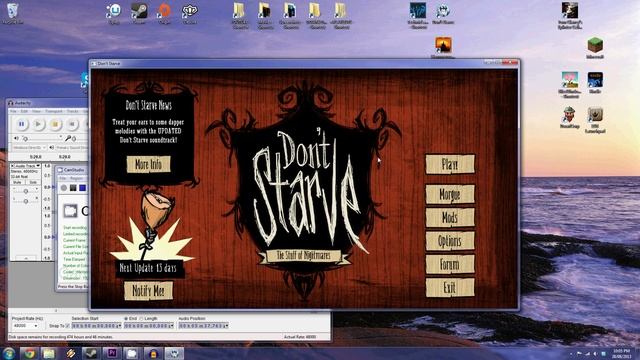Collapse the Audio Track using bottom arrow
Image resolution: width=640 pixels, height=360 pixels.
(x=25, y=258)
